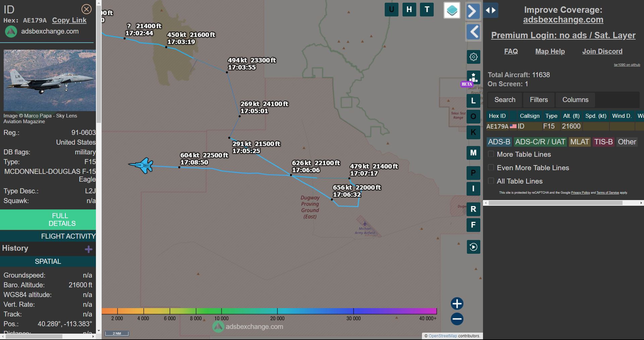Enable Even More Table Lines checkbox

pyautogui.click(x=491, y=167)
